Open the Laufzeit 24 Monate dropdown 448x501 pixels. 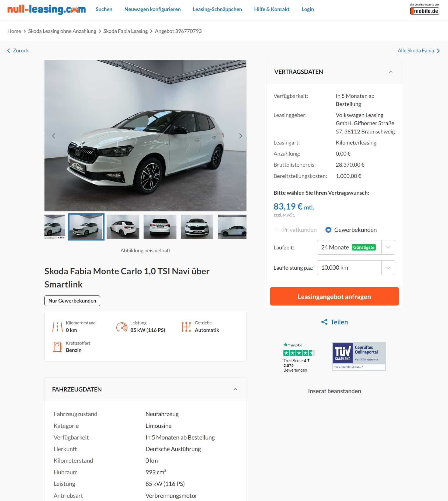(356, 247)
